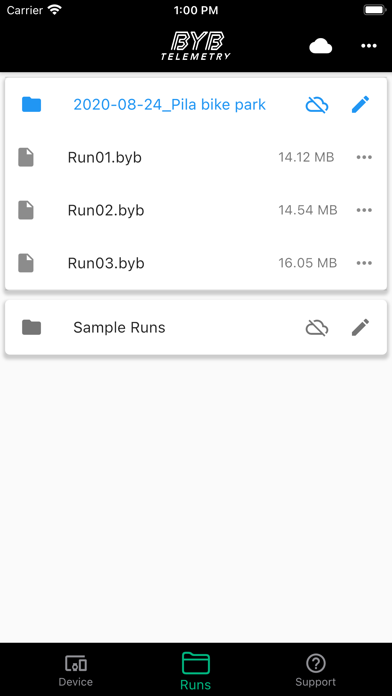This screenshot has height=696, width=392.
Task: Rename Sample Runs folder with pencil icon
Action: point(360,328)
